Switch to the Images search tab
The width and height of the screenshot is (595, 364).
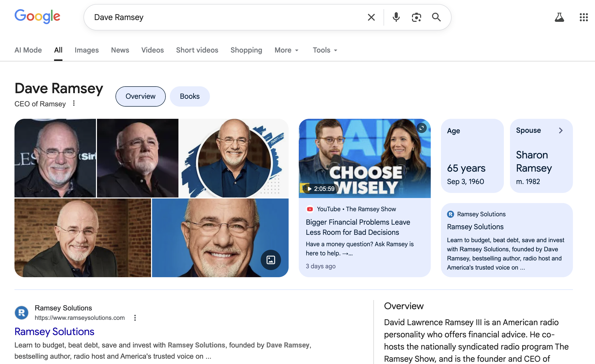pyautogui.click(x=87, y=50)
